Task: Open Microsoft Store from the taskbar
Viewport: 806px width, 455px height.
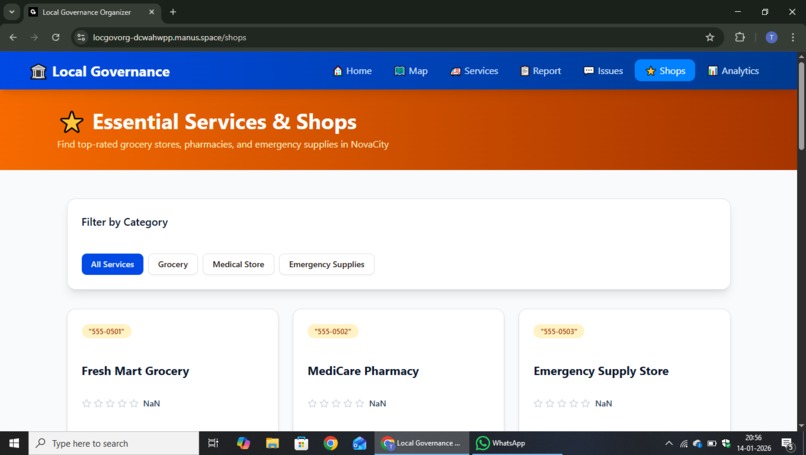Action: pos(301,443)
